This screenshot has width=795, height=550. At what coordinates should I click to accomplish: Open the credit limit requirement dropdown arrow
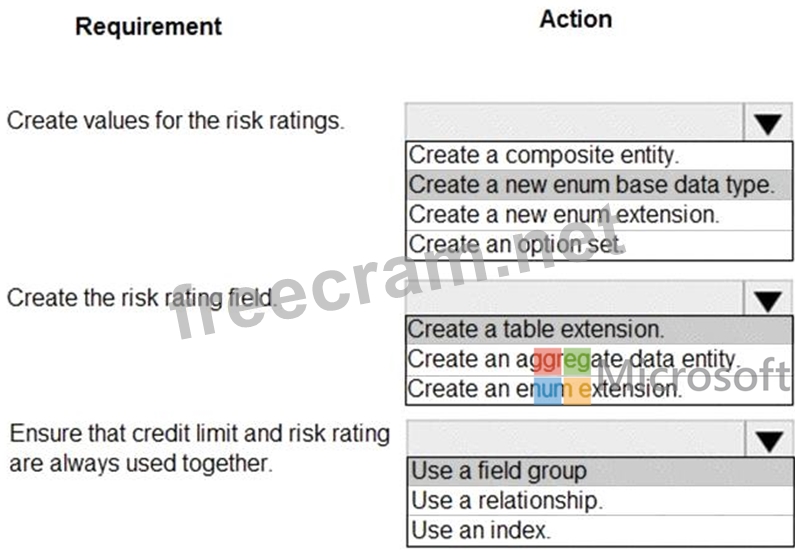769,440
